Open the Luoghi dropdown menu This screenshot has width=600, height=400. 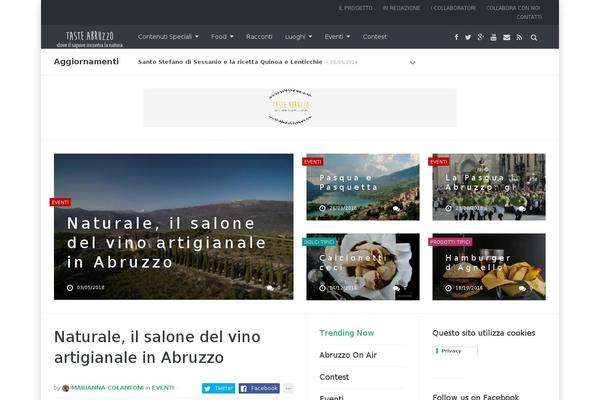coord(298,37)
